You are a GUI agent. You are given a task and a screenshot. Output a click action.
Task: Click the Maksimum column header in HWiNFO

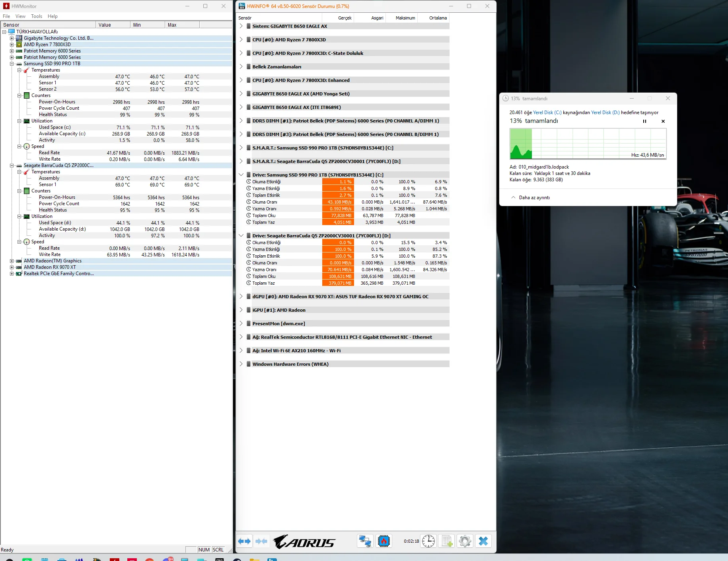[x=402, y=18]
